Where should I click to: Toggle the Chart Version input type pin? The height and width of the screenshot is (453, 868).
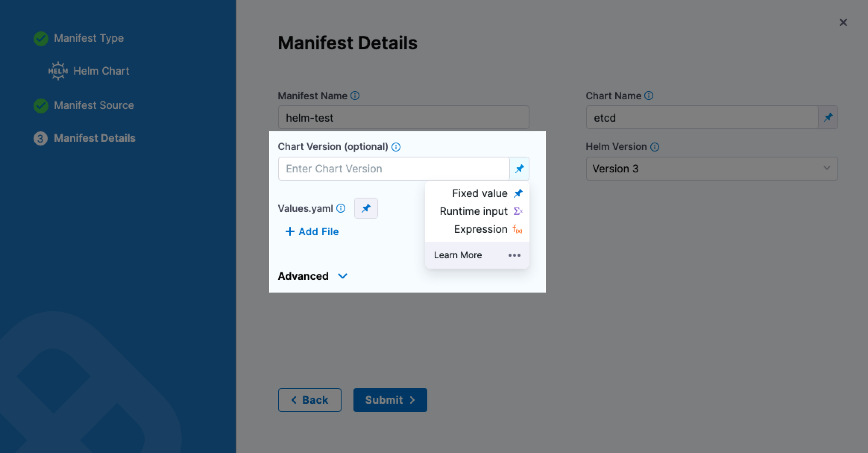pyautogui.click(x=519, y=169)
